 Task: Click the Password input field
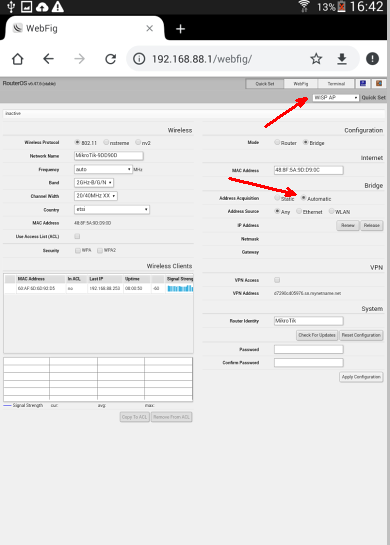coord(309,349)
